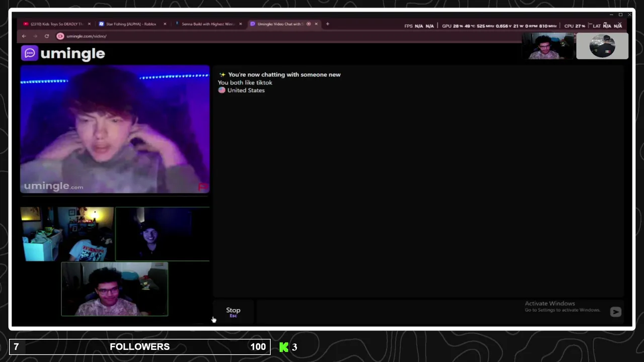Screen dimensions: 644x362
Task: Close the Umingle Video Chat tab
Action: tap(316, 24)
